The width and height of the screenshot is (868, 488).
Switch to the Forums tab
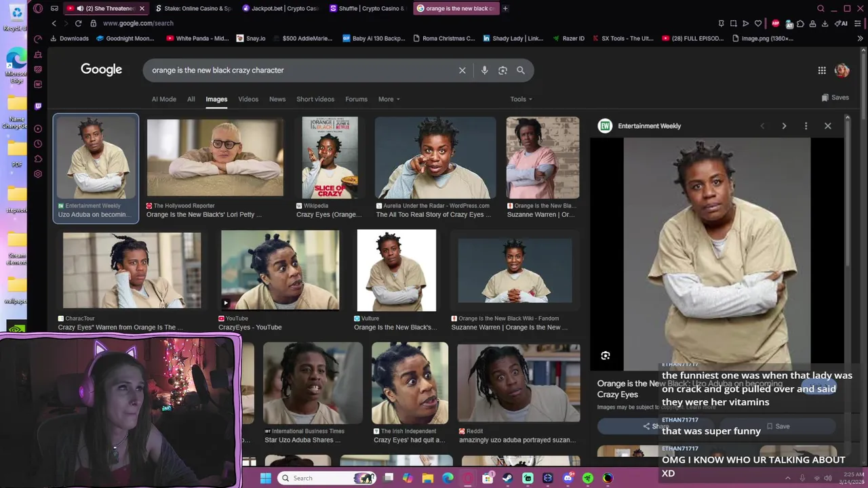point(356,99)
